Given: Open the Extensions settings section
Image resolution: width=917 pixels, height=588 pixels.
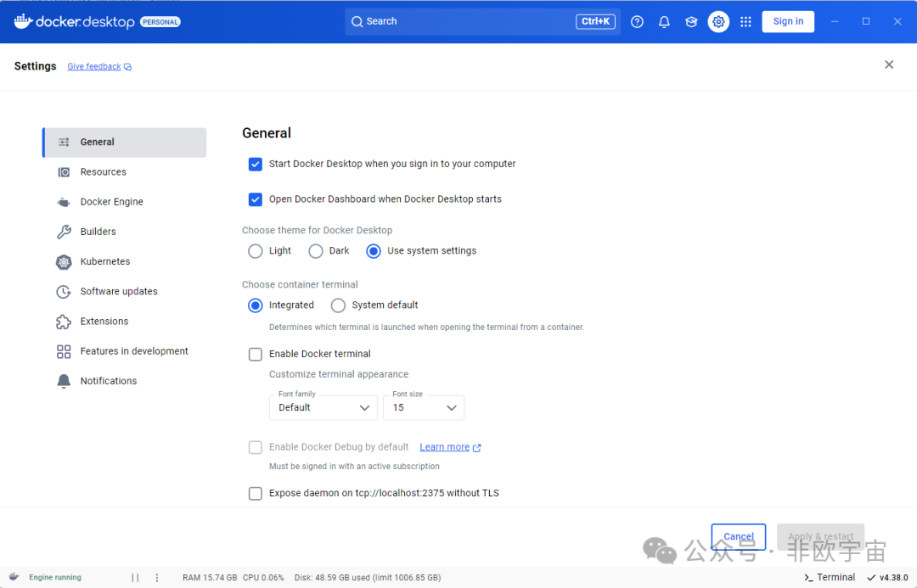Looking at the screenshot, I should 125,321.
